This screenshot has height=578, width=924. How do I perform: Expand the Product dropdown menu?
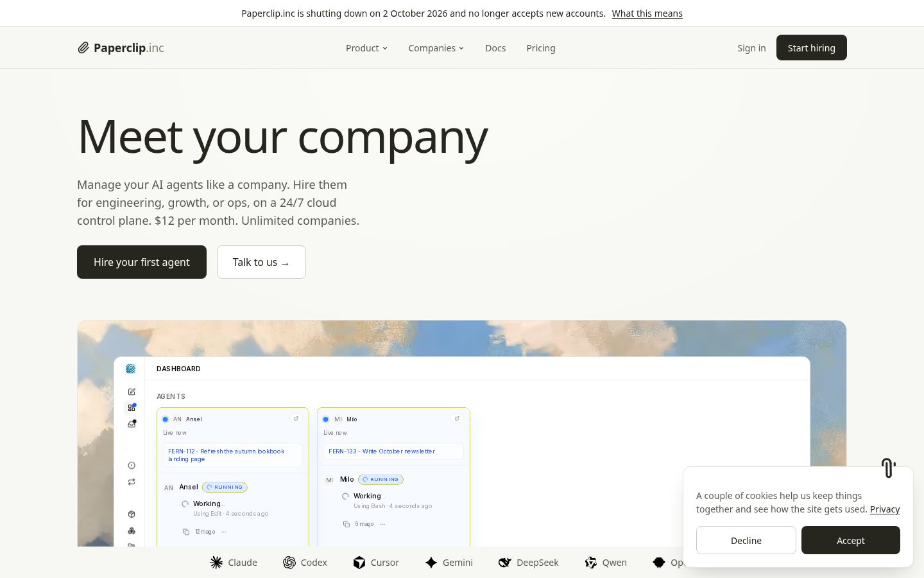tap(366, 48)
